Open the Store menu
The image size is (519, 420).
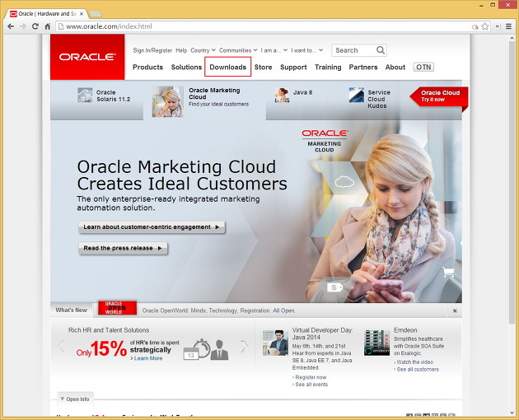(263, 68)
